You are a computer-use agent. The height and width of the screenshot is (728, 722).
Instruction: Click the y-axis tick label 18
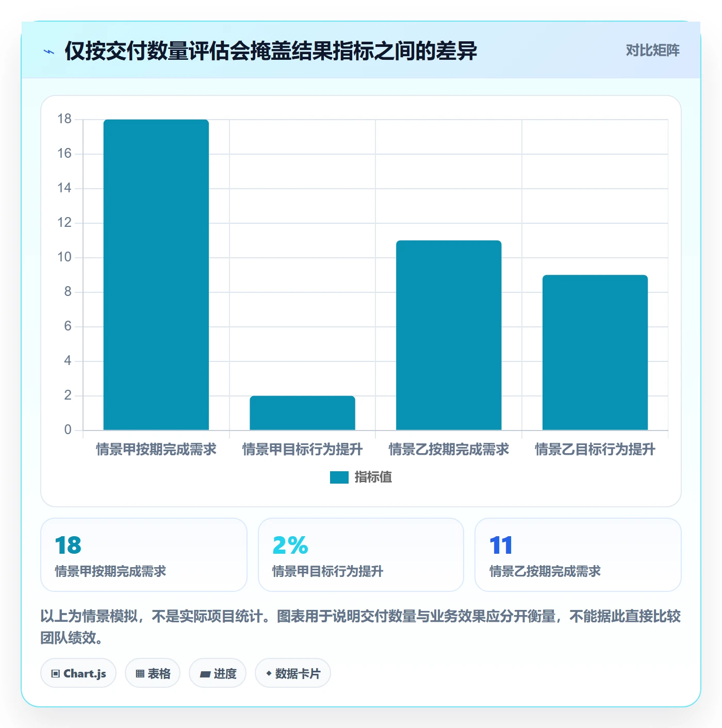64,119
